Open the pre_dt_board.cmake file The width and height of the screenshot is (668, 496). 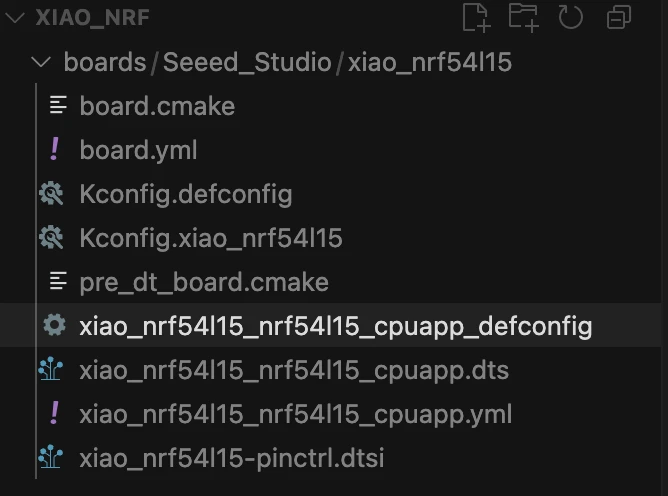pos(204,282)
